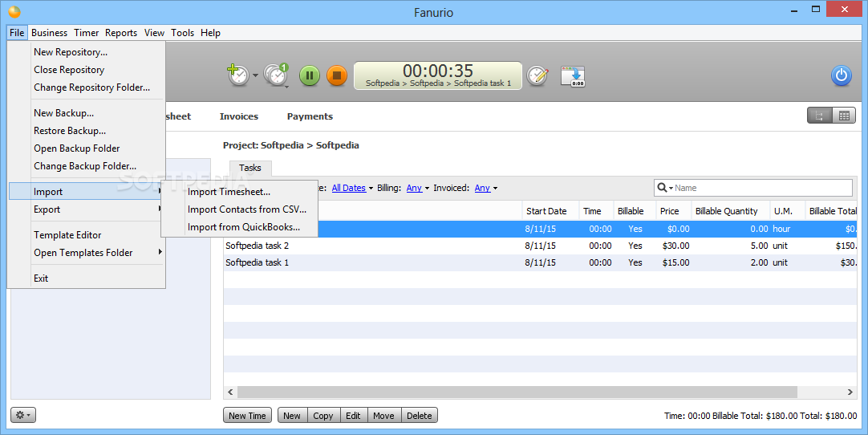Open Template Editor
The height and width of the screenshot is (435, 868).
pyautogui.click(x=87, y=235)
